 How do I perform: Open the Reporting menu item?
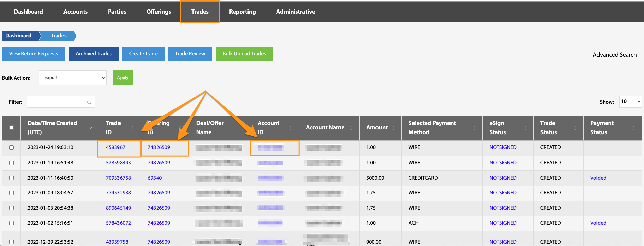[x=242, y=12]
